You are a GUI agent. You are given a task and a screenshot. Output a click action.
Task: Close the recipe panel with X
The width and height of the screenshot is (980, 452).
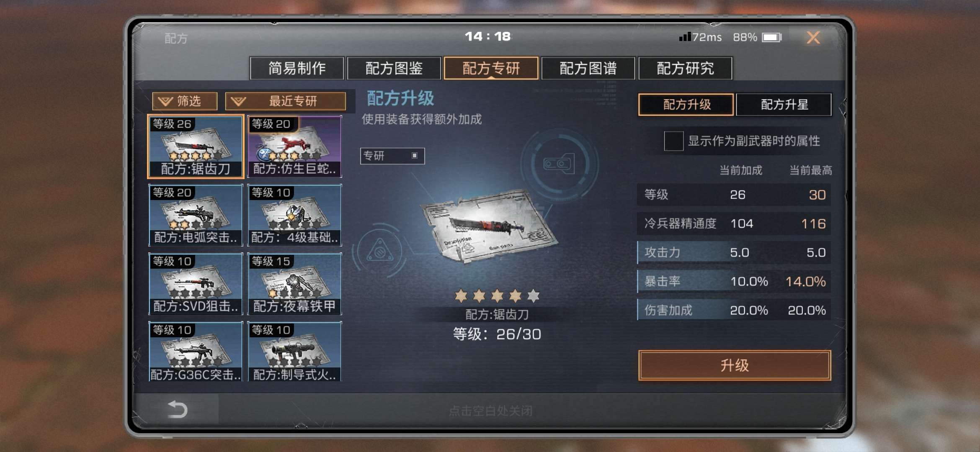(813, 38)
